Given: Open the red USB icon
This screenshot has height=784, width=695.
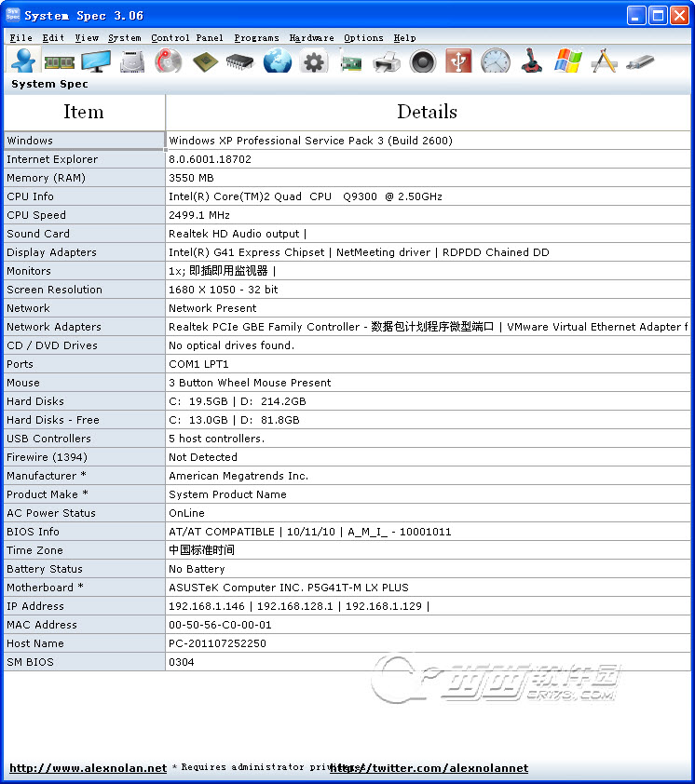Looking at the screenshot, I should pyautogui.click(x=458, y=61).
